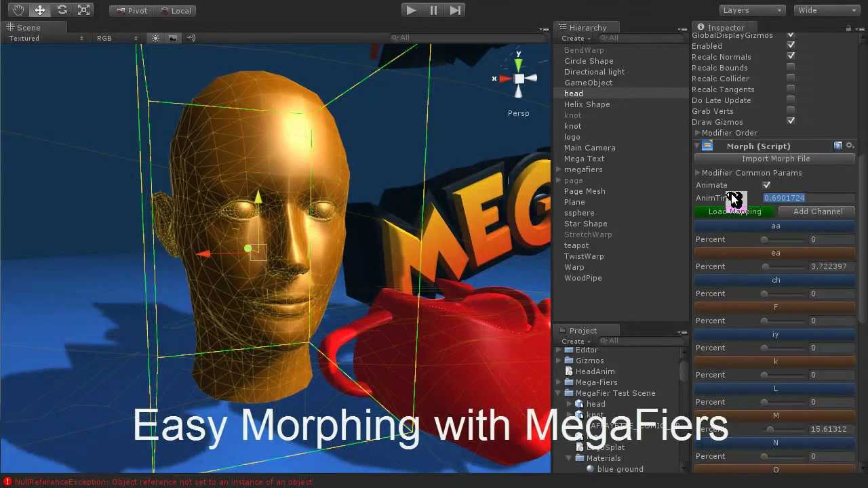Open Morph script gear settings menu
The image size is (868, 488).
coord(850,146)
